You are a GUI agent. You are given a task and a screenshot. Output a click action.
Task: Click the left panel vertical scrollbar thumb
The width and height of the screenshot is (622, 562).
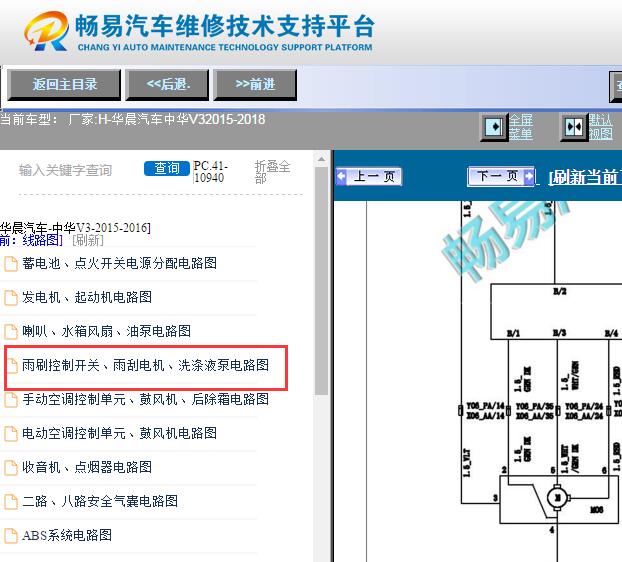[x=321, y=281]
